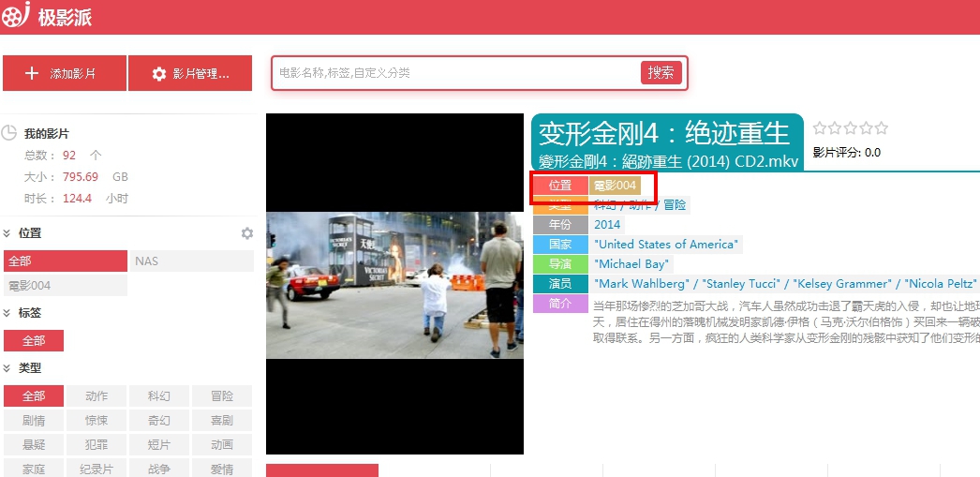Image resolution: width=980 pixels, height=477 pixels.
Task: Filter by 纪录片 genre
Action: click(97, 469)
